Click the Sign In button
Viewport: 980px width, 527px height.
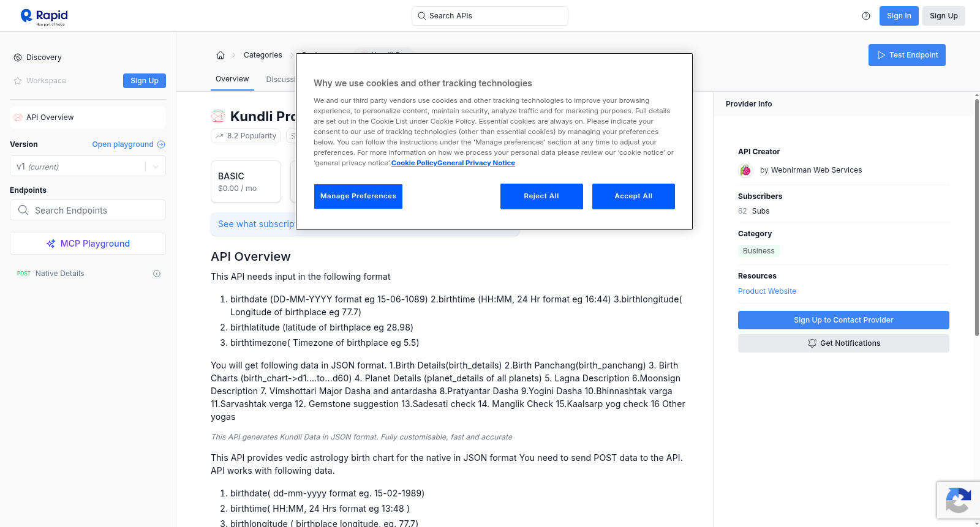pyautogui.click(x=899, y=16)
